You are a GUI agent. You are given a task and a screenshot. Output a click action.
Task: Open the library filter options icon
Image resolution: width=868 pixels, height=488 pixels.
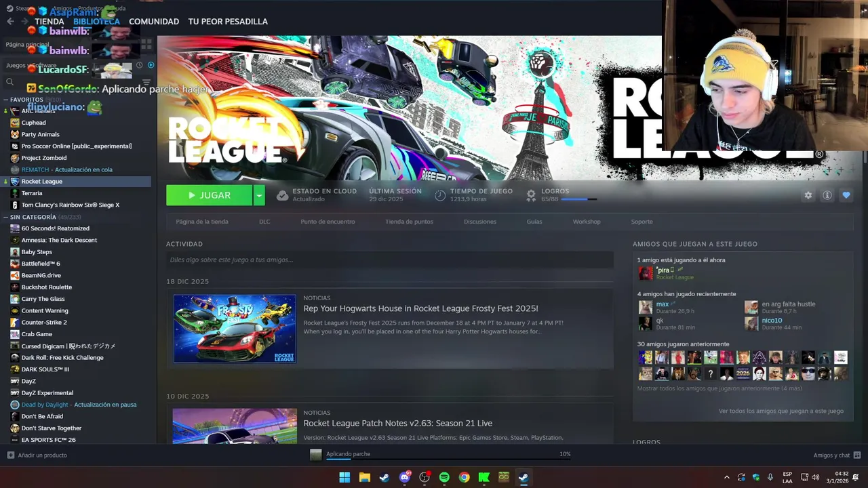pyautogui.click(x=146, y=82)
